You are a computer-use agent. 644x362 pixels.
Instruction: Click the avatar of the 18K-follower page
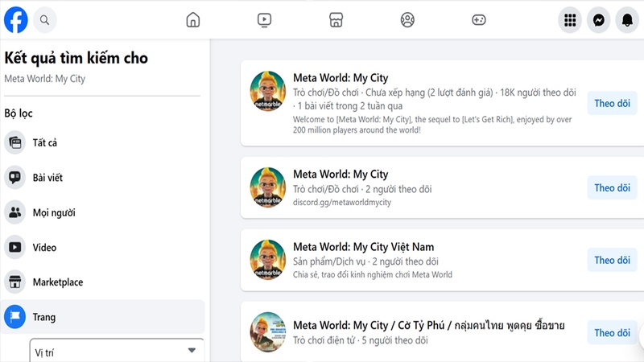coord(268,91)
